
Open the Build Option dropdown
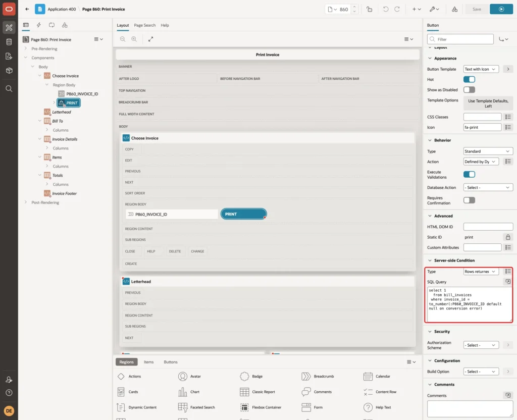click(481, 372)
